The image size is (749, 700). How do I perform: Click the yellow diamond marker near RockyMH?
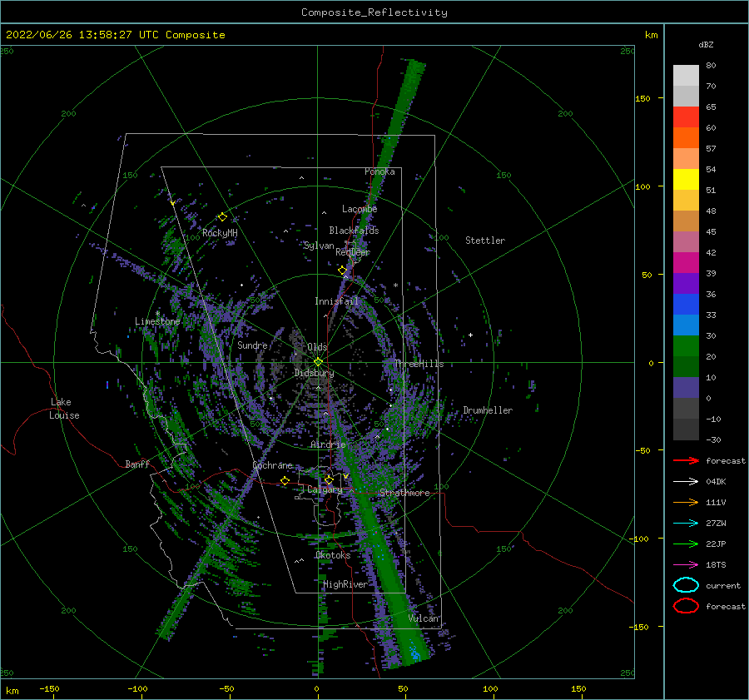(x=222, y=217)
